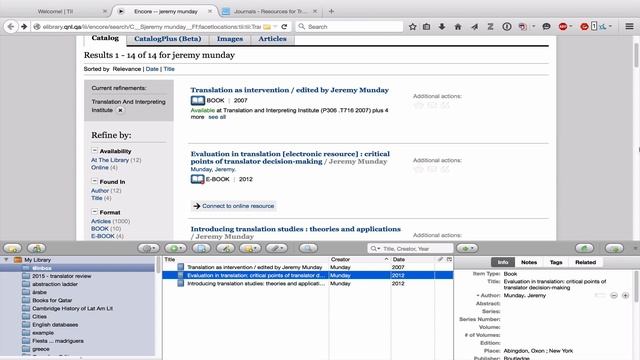Add another author with plus button

click(625, 295)
